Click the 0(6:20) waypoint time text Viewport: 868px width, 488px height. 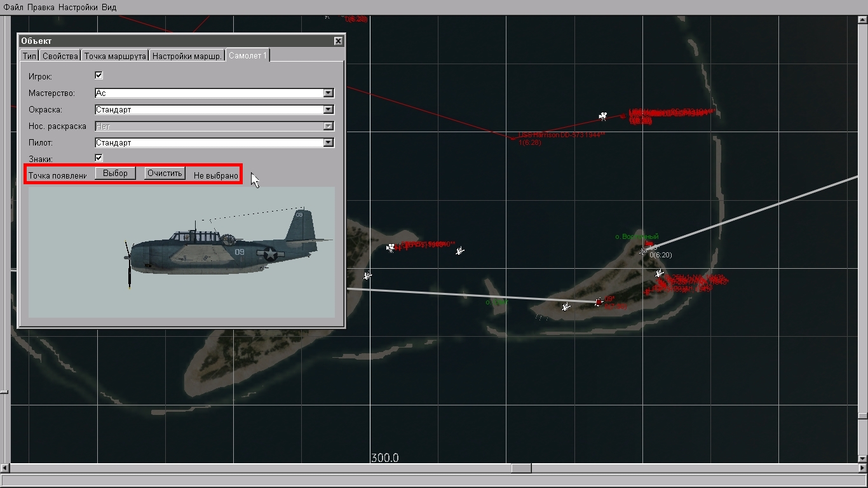[x=660, y=255]
